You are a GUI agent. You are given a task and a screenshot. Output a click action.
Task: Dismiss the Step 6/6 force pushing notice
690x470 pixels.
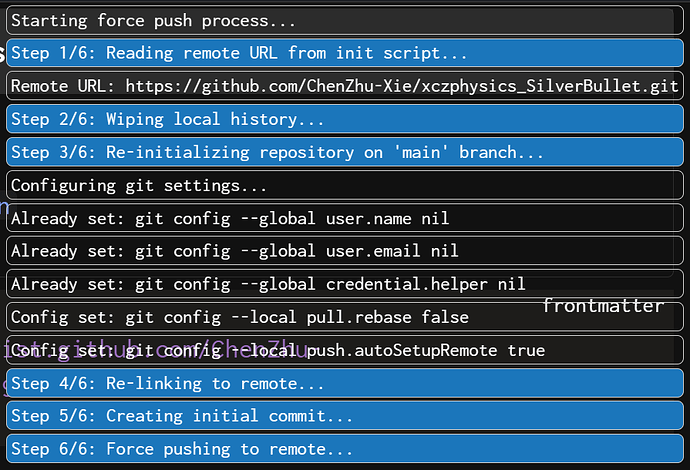pos(181,449)
